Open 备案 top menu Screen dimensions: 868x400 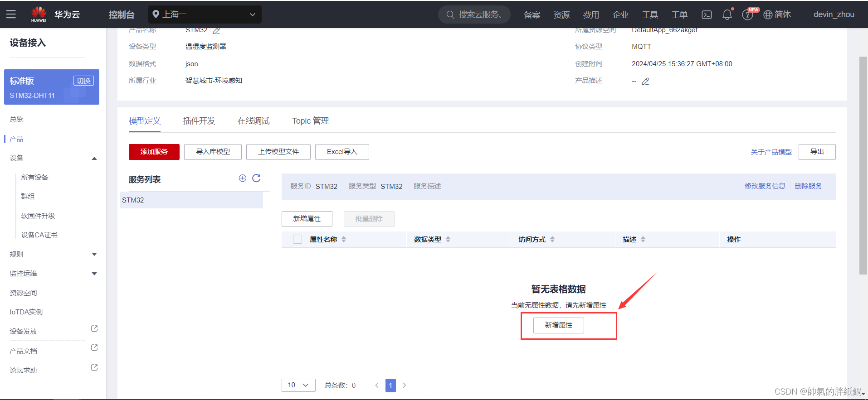coord(532,15)
